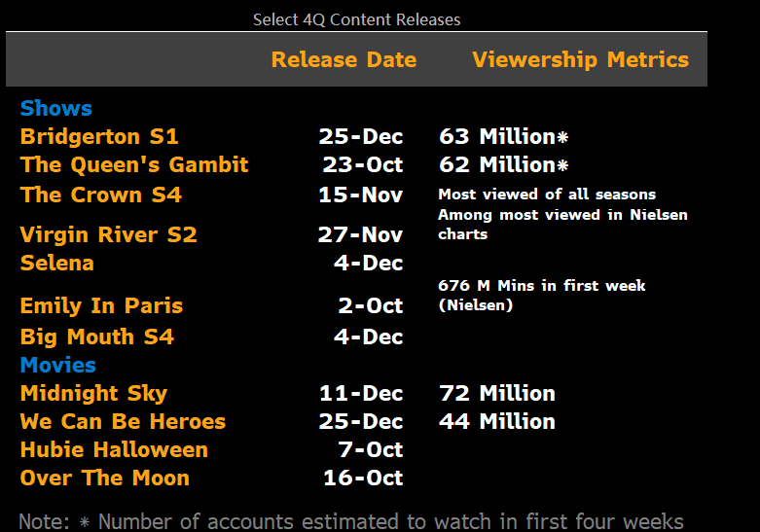The image size is (760, 532).
Task: Select the Movies section heading
Action: tap(58, 365)
